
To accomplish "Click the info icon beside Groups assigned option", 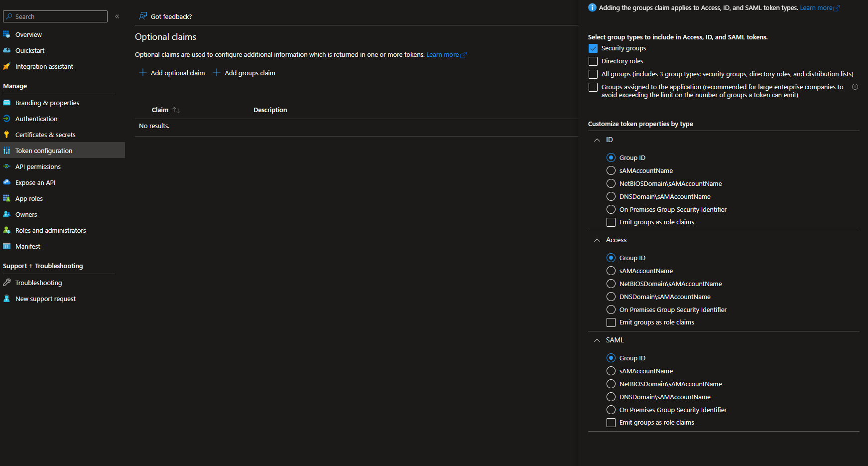I will click(x=855, y=87).
